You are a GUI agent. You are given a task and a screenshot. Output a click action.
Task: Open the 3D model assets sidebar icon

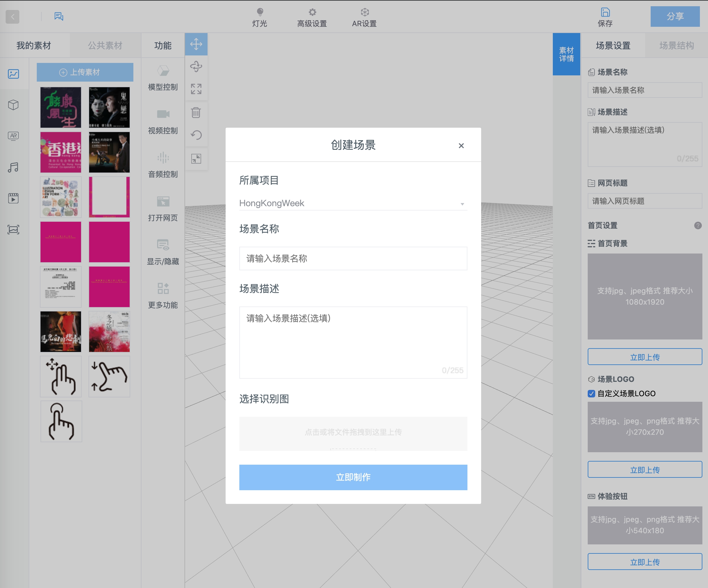pos(13,105)
